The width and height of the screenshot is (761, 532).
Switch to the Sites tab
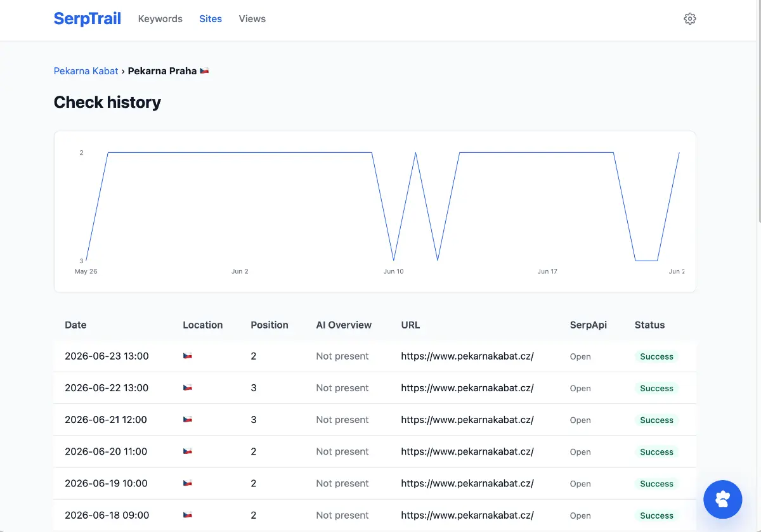click(x=211, y=19)
